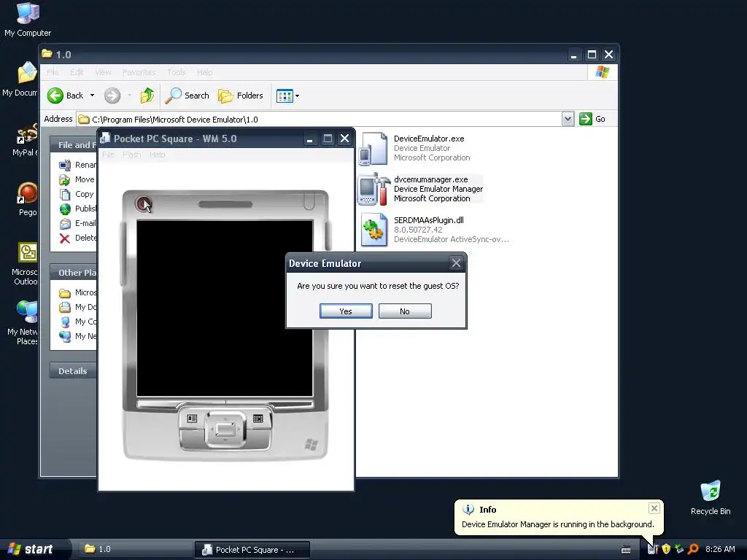The image size is (747, 560).
Task: Click the Up folder icon in the toolbar
Action: coord(147,96)
